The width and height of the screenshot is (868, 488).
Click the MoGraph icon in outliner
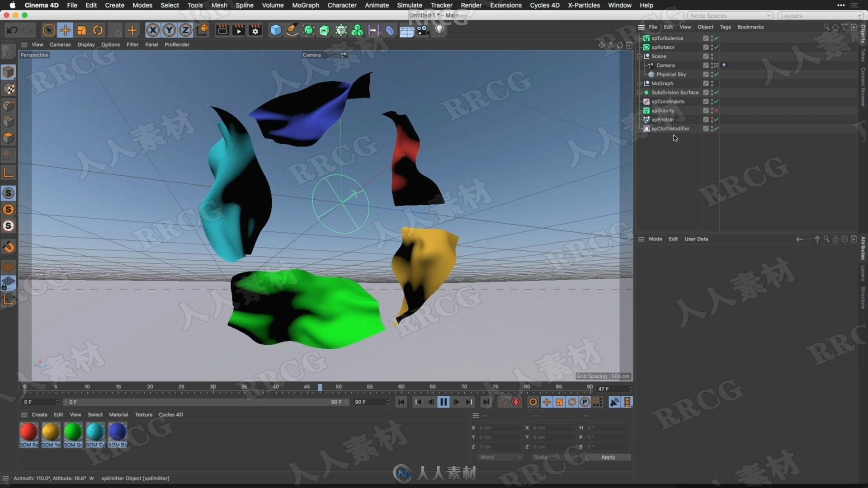pyautogui.click(x=647, y=83)
